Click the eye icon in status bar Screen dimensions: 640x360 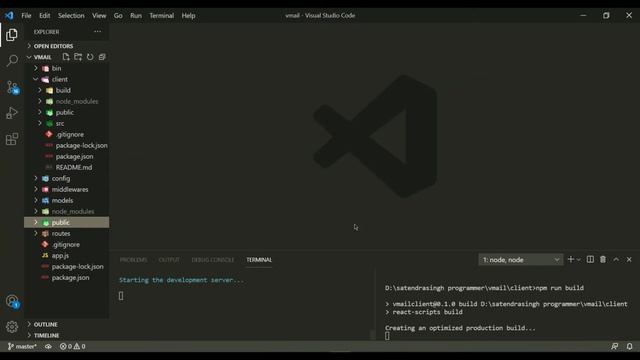coord(48,346)
